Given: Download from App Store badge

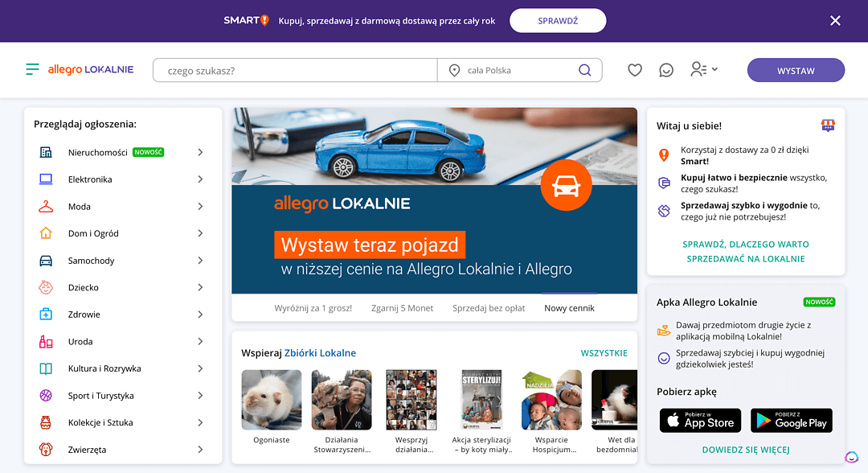Looking at the screenshot, I should pos(700,421).
